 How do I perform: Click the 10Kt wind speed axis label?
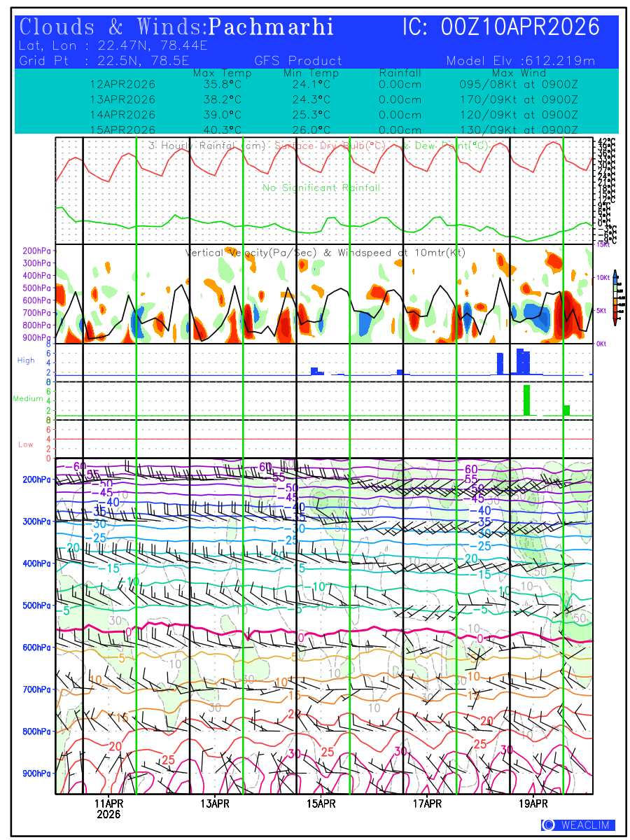604,278
